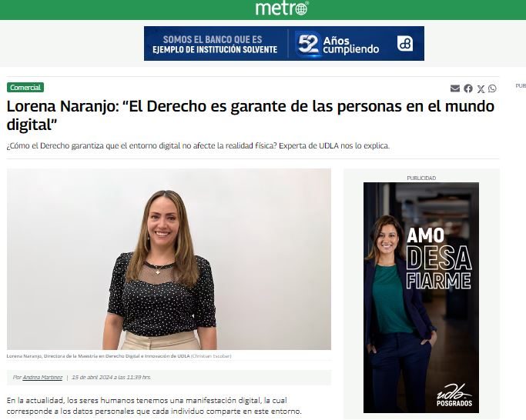Click the publication date 15 de abril 2024
The width and height of the screenshot is (526, 420).
click(x=112, y=378)
